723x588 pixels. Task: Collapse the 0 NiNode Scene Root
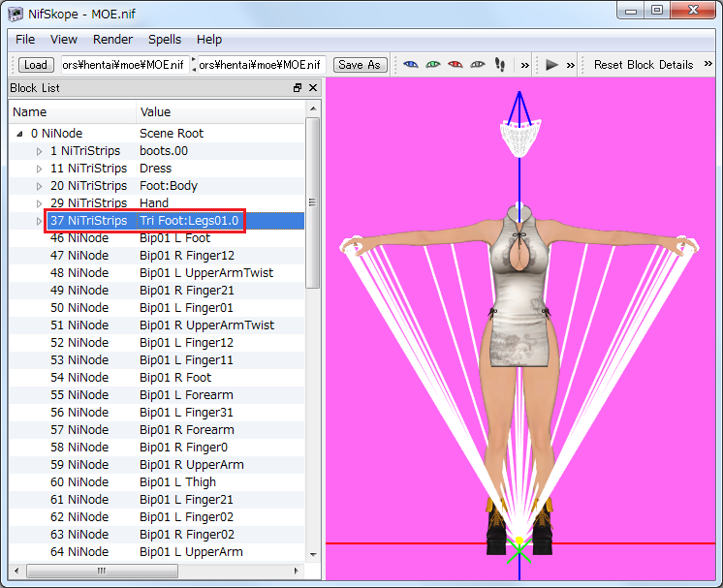coord(19,134)
